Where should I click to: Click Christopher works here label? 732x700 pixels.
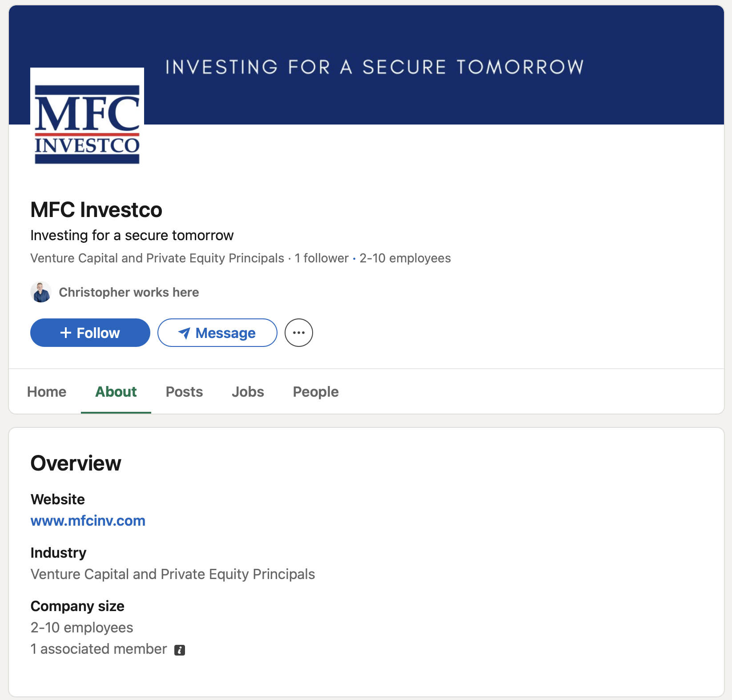coord(129,292)
